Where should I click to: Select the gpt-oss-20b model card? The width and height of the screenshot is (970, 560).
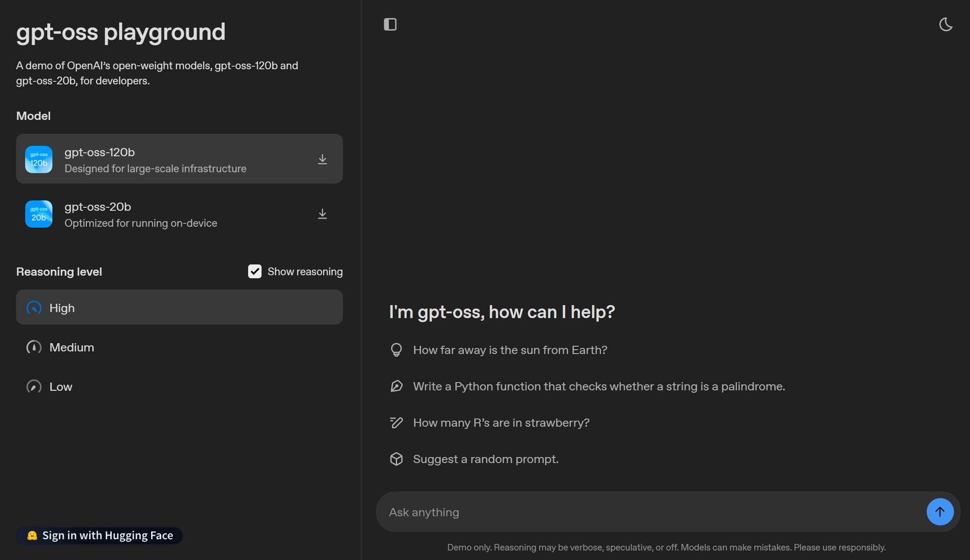click(180, 214)
